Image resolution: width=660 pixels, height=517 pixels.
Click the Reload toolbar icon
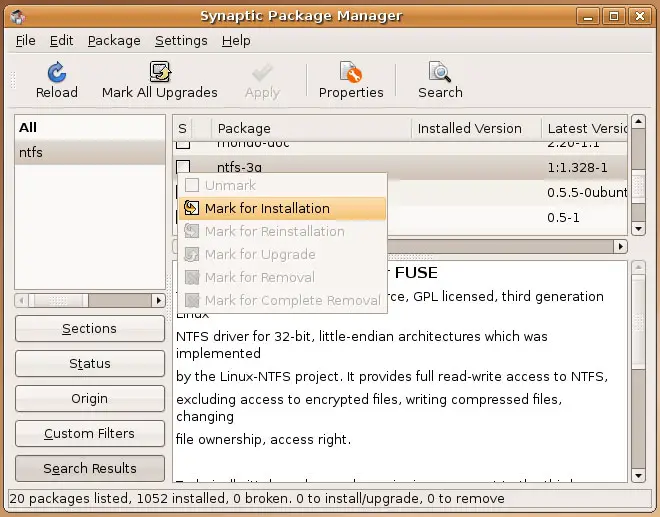56,72
